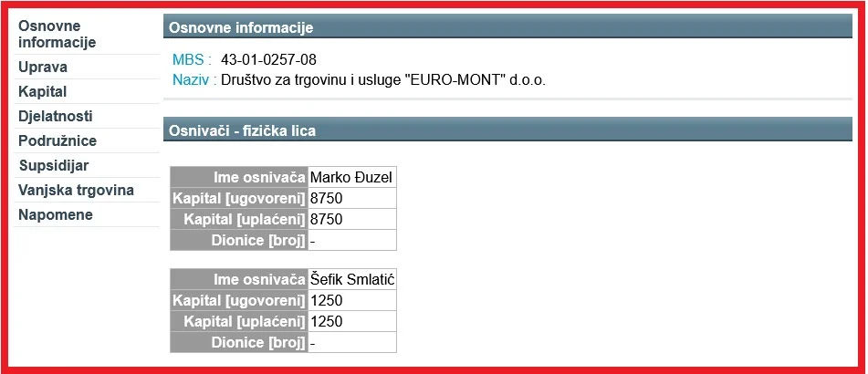This screenshot has height=374, width=868.
Task: Click Šefik Smlatić's ugovoreni capital value
Action: [x=326, y=300]
